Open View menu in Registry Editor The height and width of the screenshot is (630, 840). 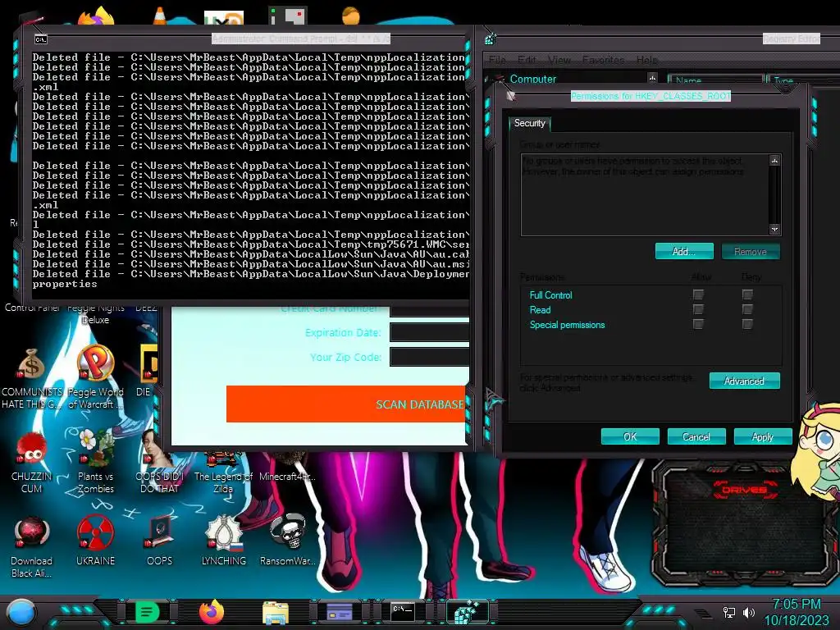tap(559, 60)
